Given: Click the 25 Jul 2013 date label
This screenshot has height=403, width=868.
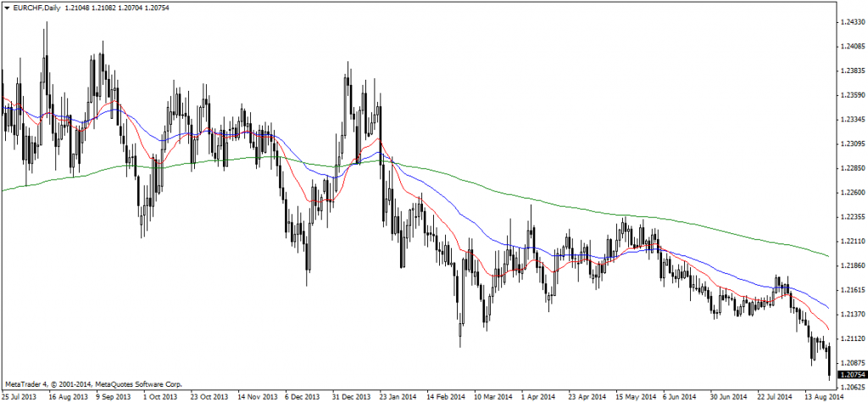Looking at the screenshot, I should [x=20, y=397].
